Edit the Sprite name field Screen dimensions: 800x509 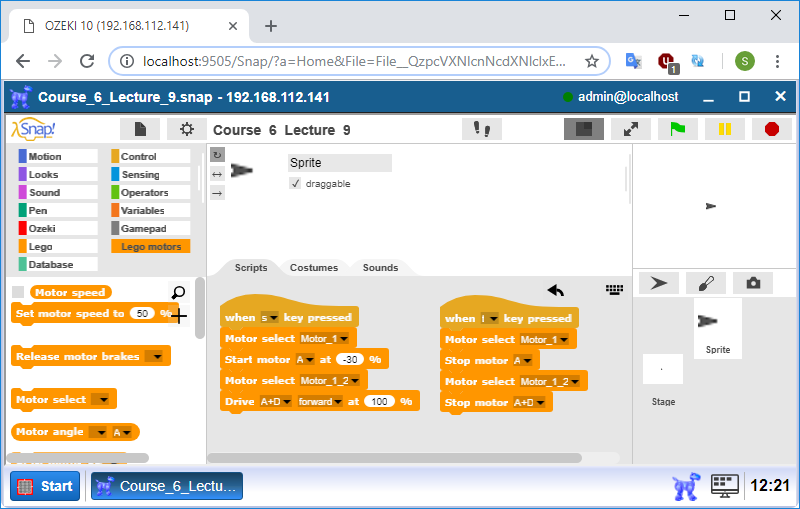click(340, 163)
